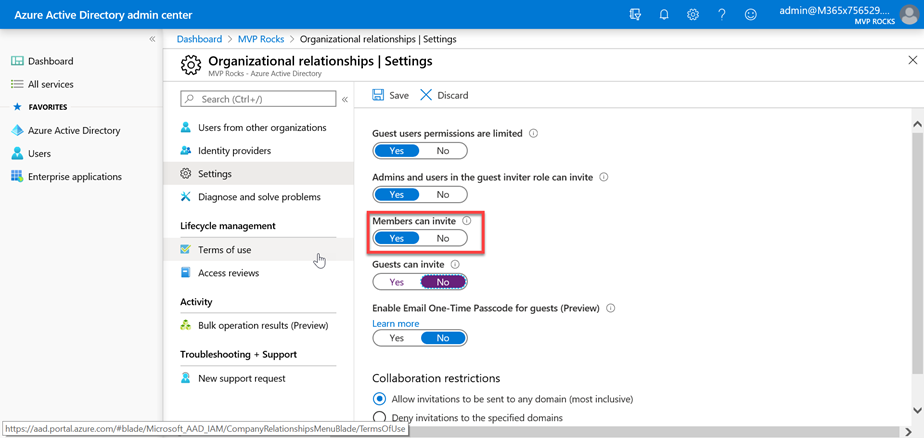The height and width of the screenshot is (438, 924).
Task: Set Email One-Time Passcode to Yes
Action: (x=397, y=338)
